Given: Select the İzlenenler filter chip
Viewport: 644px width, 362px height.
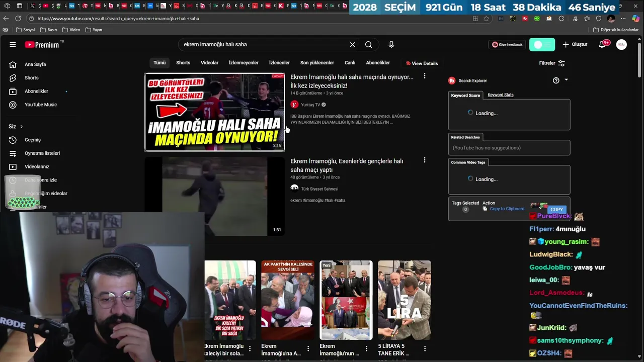Looking at the screenshot, I should (279, 63).
